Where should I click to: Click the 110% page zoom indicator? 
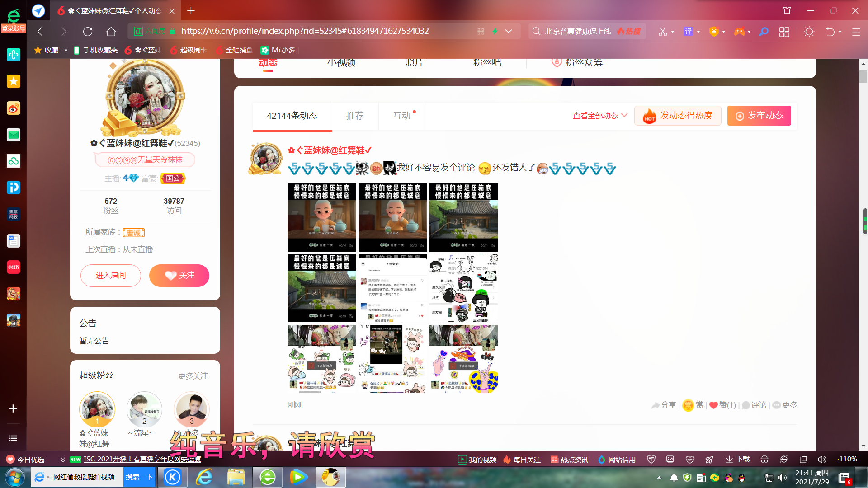tap(848, 459)
